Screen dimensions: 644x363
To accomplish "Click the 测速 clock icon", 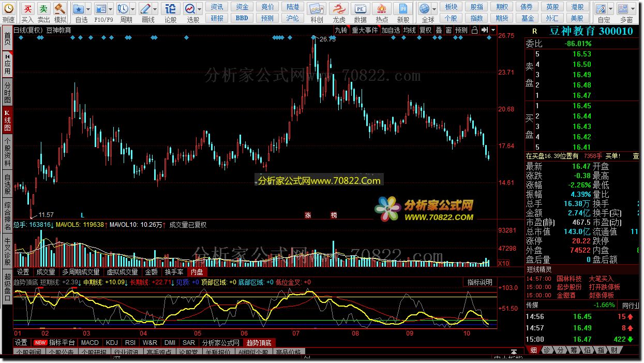I will [x=8, y=9].
